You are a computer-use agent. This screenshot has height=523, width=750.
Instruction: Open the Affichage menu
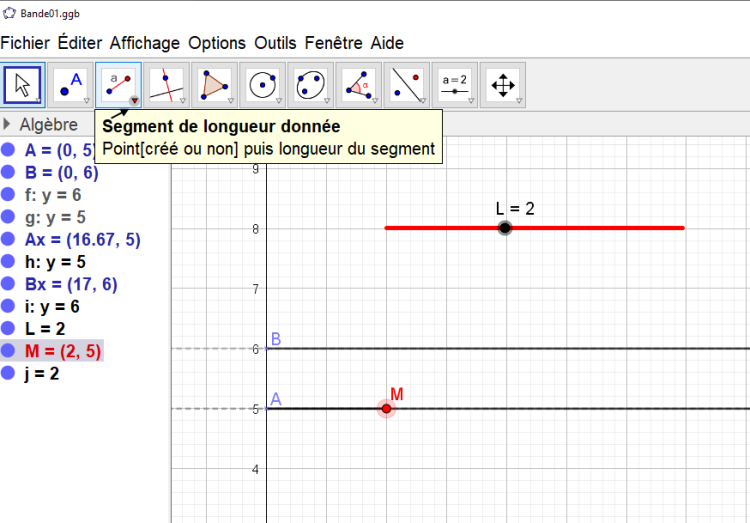click(x=144, y=43)
